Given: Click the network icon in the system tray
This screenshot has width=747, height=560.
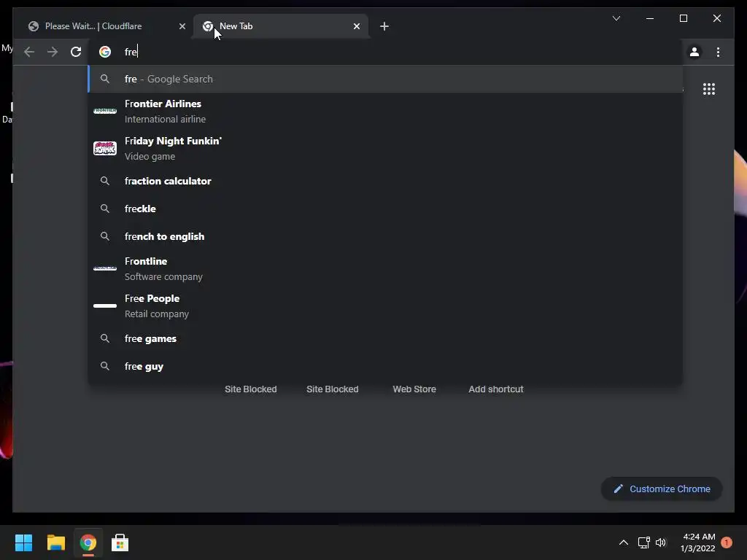Looking at the screenshot, I should pyautogui.click(x=643, y=542).
